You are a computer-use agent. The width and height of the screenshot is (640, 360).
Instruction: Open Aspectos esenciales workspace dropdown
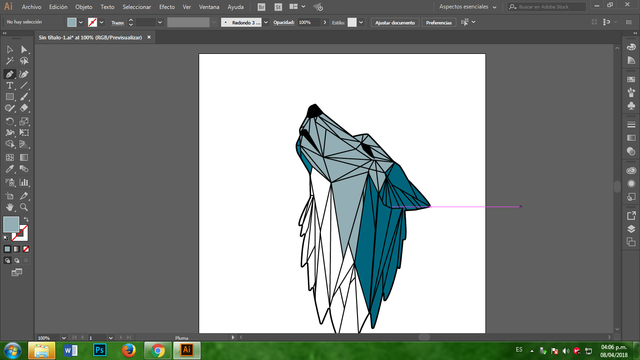[x=468, y=7]
